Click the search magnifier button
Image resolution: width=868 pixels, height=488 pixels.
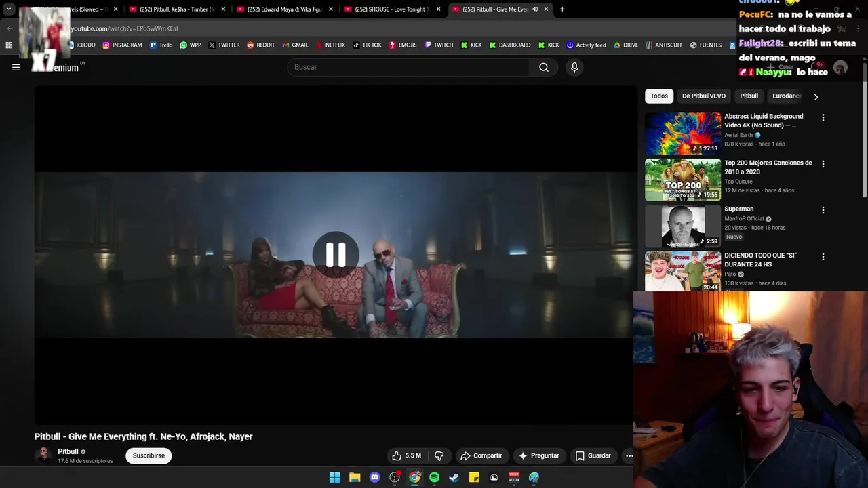(544, 67)
